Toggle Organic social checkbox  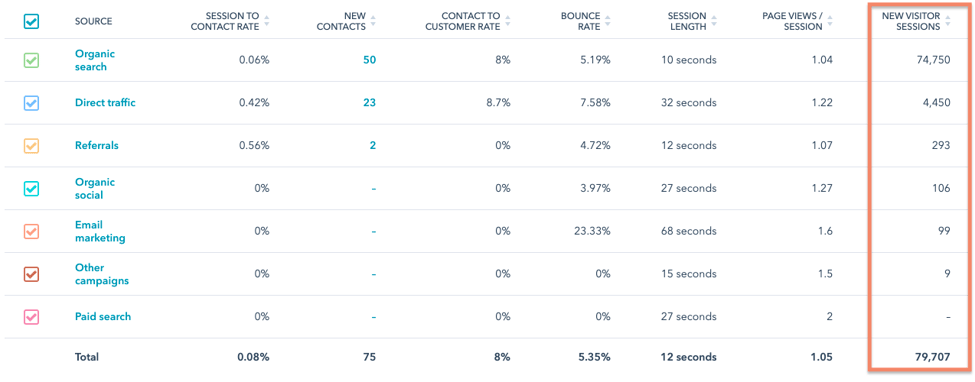click(x=31, y=189)
